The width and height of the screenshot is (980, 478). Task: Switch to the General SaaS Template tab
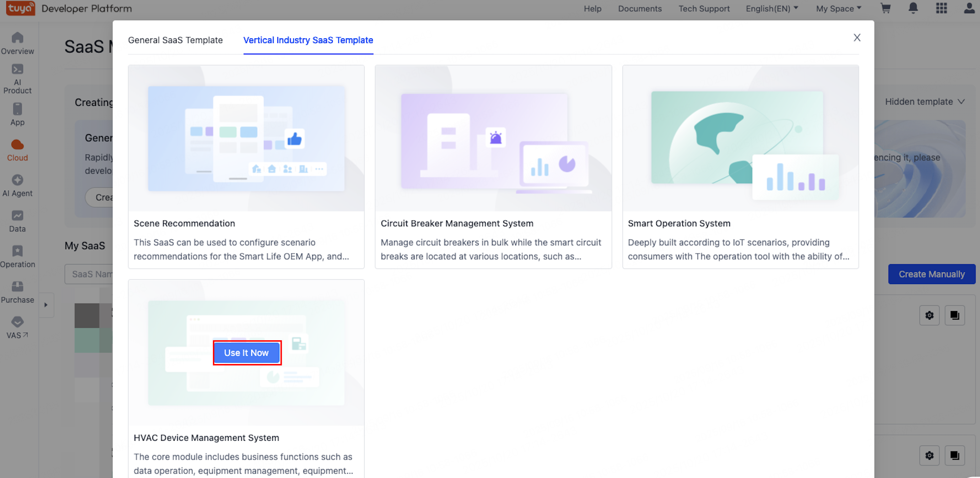click(x=176, y=40)
